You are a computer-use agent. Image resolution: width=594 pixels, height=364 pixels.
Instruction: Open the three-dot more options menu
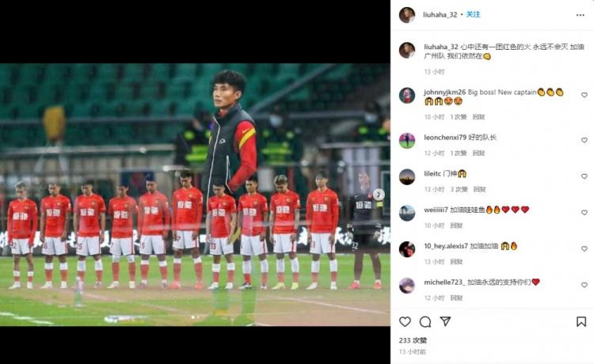[x=580, y=15]
